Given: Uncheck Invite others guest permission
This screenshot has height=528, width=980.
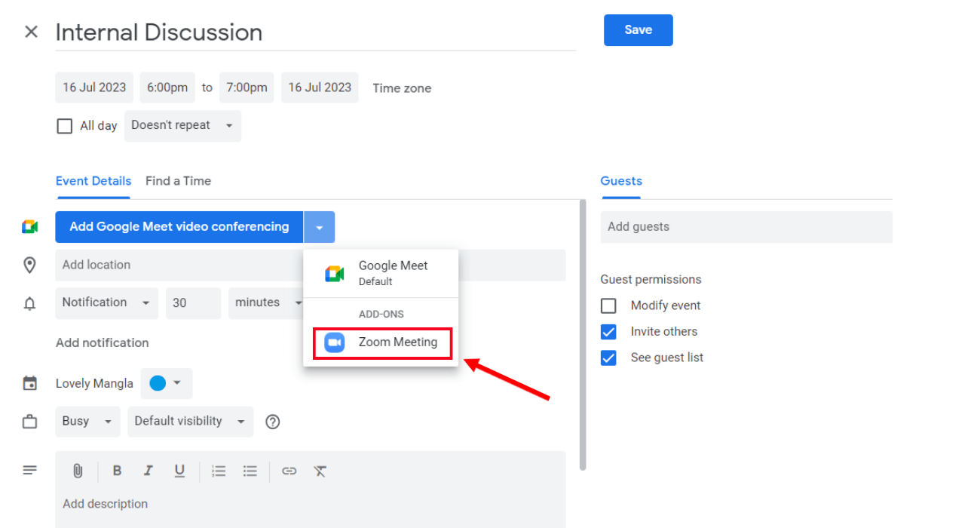Looking at the screenshot, I should (608, 332).
